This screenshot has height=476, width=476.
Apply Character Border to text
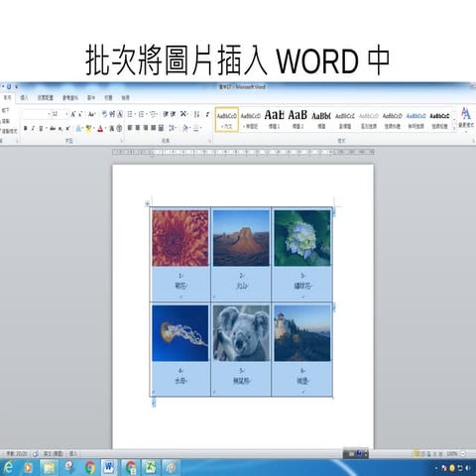(120, 114)
